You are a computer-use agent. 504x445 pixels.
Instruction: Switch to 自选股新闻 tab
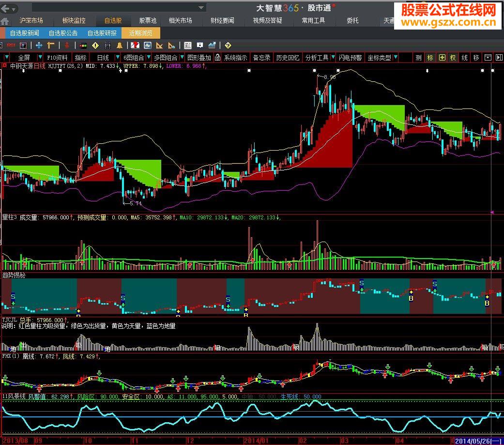tap(24, 33)
